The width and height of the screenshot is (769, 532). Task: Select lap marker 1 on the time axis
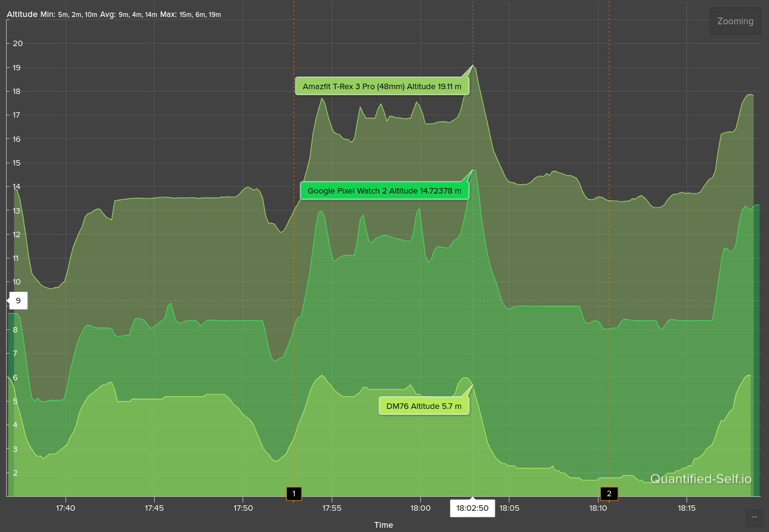pos(294,494)
